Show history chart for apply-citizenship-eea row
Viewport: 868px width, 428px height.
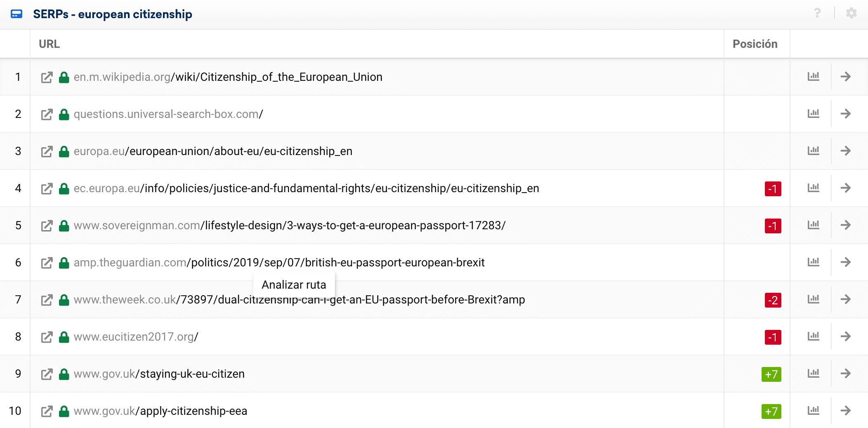813,411
